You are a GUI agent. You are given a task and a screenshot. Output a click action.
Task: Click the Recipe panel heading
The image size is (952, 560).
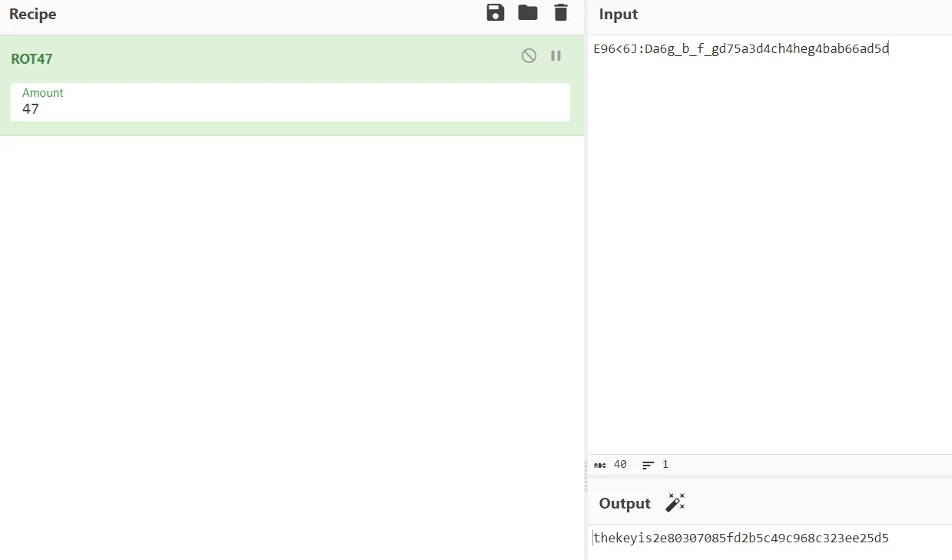32,15
